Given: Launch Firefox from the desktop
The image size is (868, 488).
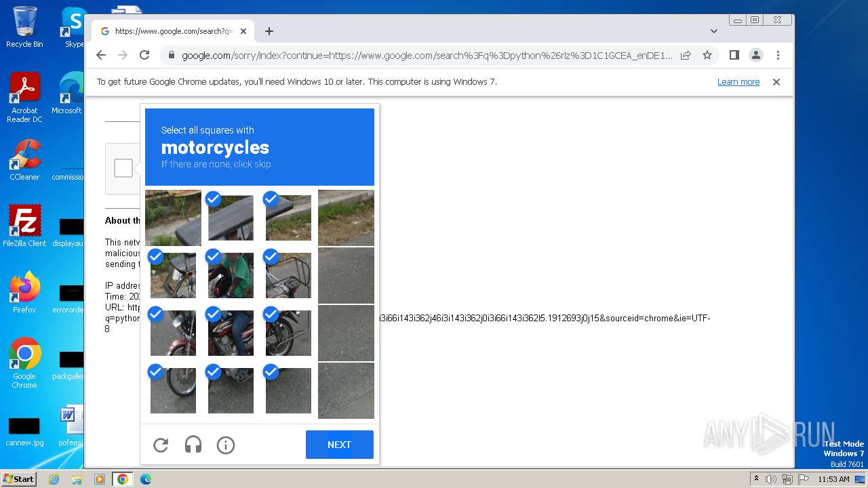Looking at the screenshot, I should point(24,293).
